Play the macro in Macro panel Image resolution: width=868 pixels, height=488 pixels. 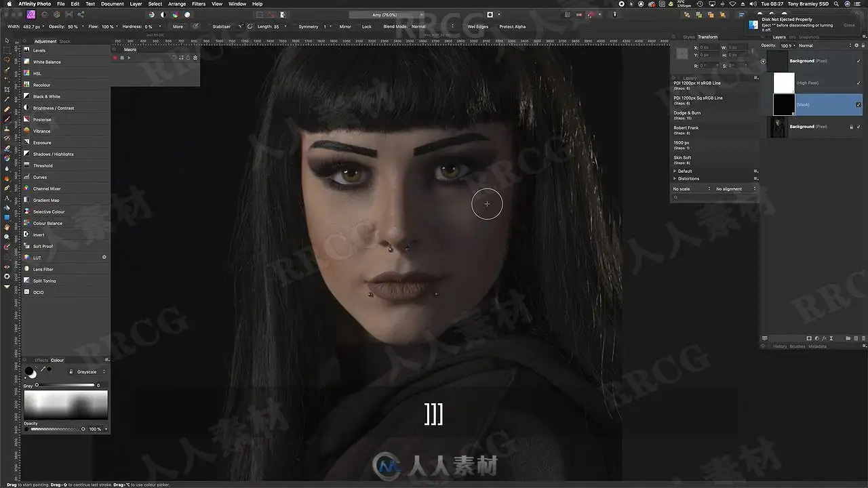coord(129,58)
